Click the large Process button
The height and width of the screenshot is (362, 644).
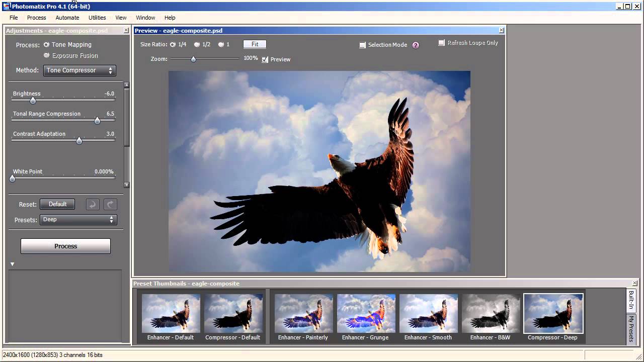pyautogui.click(x=65, y=246)
